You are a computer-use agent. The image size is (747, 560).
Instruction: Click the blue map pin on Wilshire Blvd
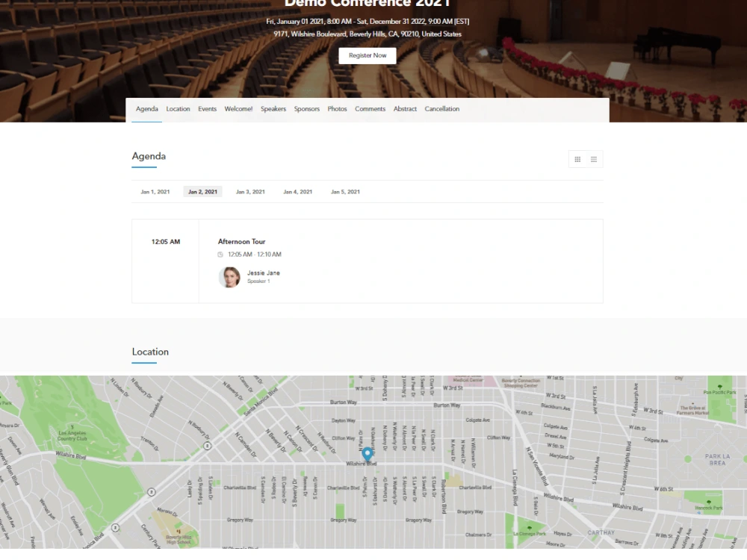click(368, 455)
